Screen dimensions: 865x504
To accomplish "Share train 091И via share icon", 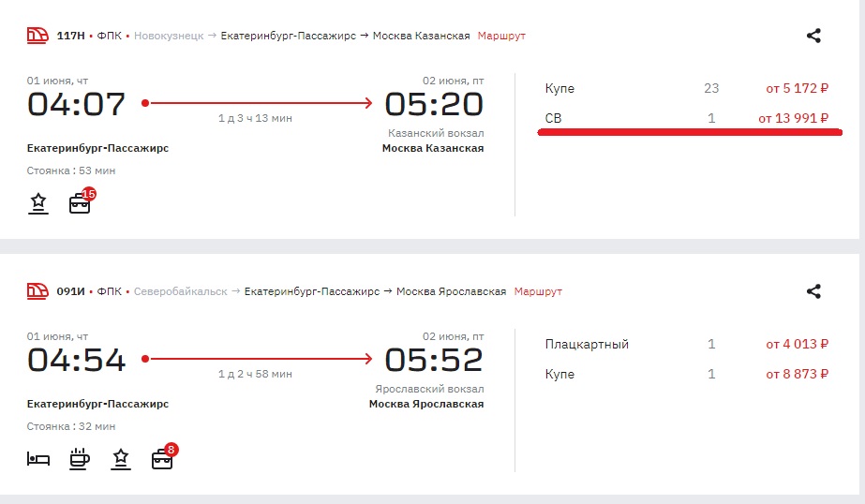I will pos(813,291).
